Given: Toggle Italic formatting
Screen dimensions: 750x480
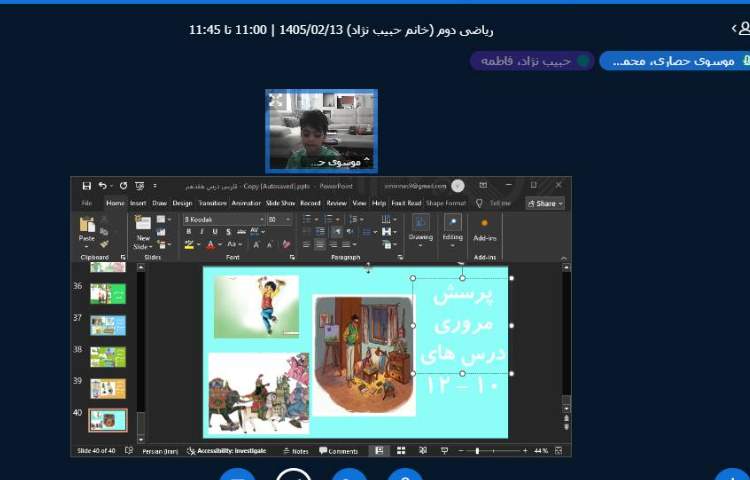Looking at the screenshot, I should [201, 232].
